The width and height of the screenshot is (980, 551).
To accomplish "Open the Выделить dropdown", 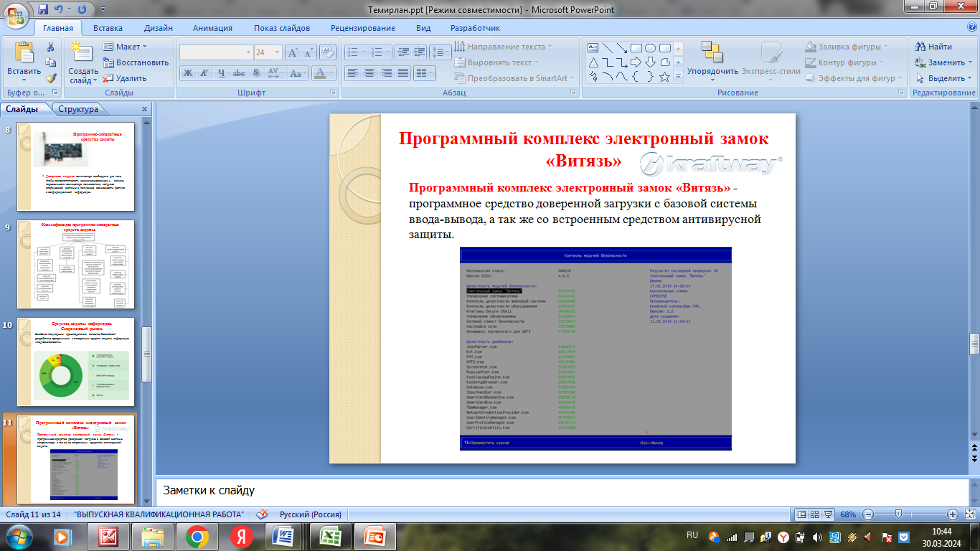I will click(x=943, y=78).
